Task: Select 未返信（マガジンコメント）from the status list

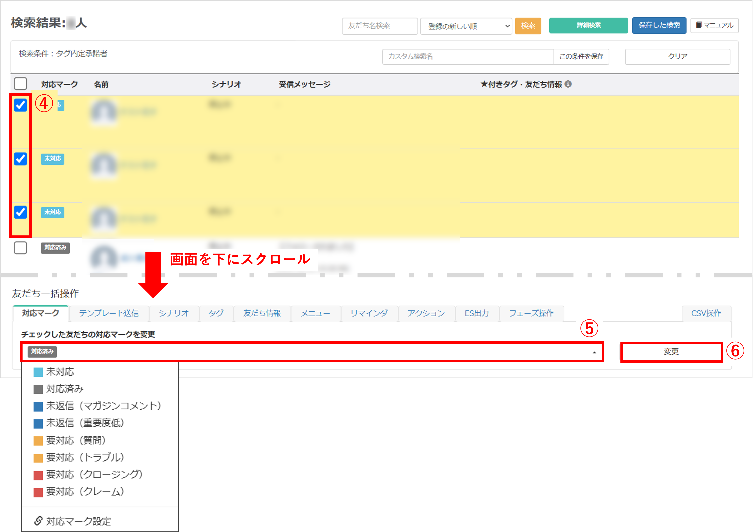Action: pyautogui.click(x=103, y=406)
